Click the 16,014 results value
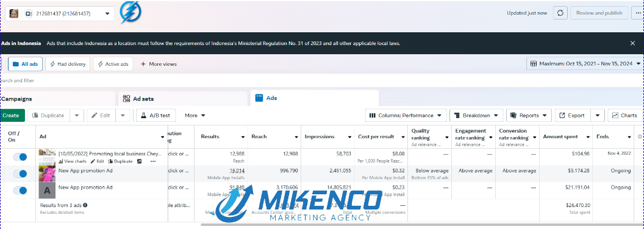This screenshot has height=229, width=644. (237, 171)
